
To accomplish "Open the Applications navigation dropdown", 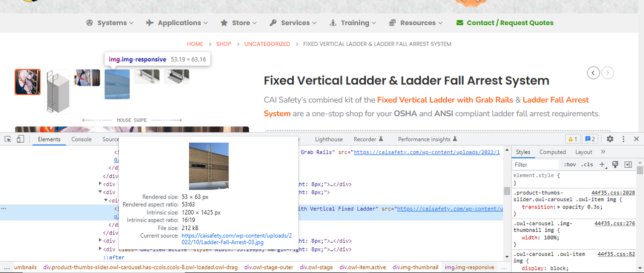I will (177, 23).
